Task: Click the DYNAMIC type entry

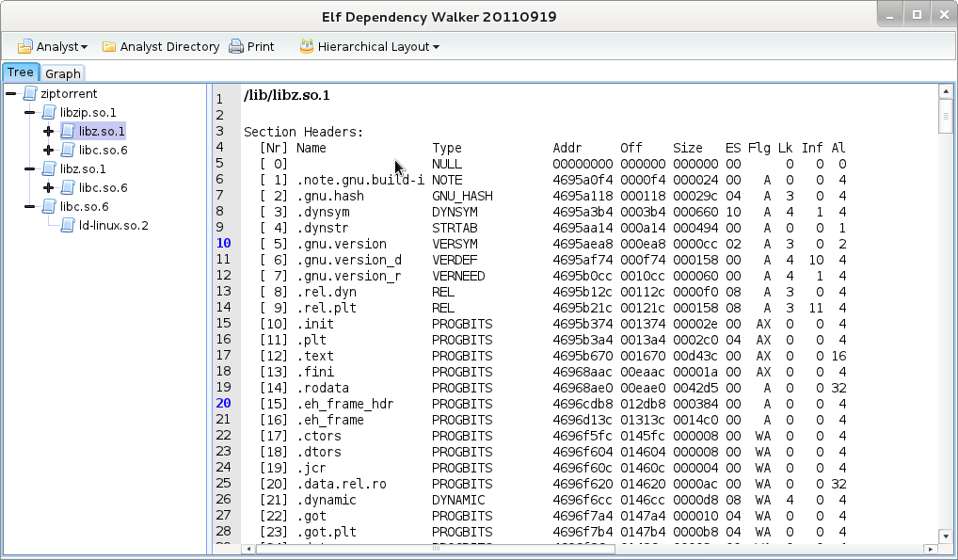Action: [x=458, y=500]
